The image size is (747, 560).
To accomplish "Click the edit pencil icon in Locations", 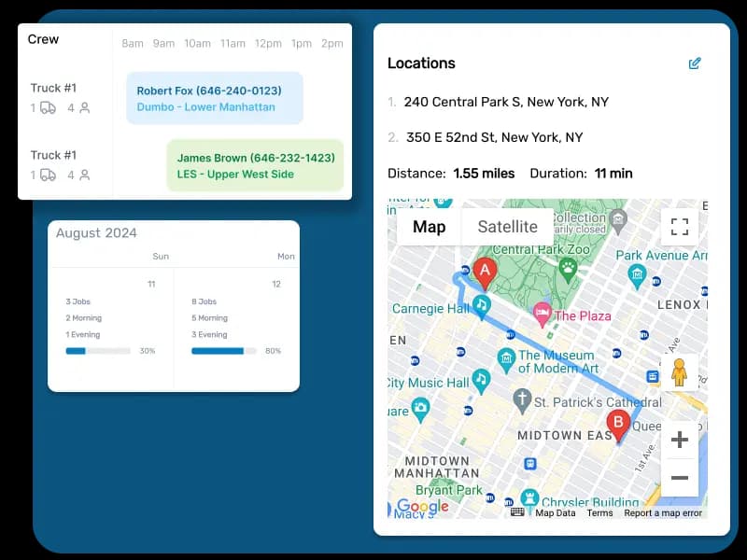I will point(695,63).
